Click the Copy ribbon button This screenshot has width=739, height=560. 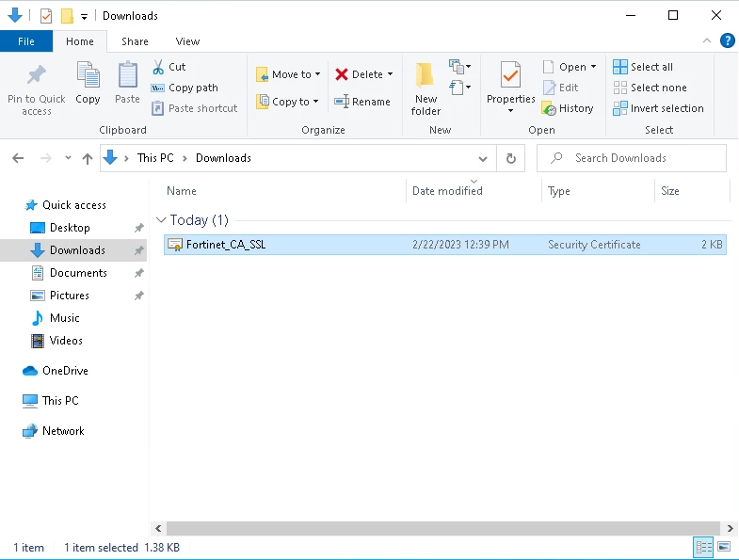[x=88, y=84]
